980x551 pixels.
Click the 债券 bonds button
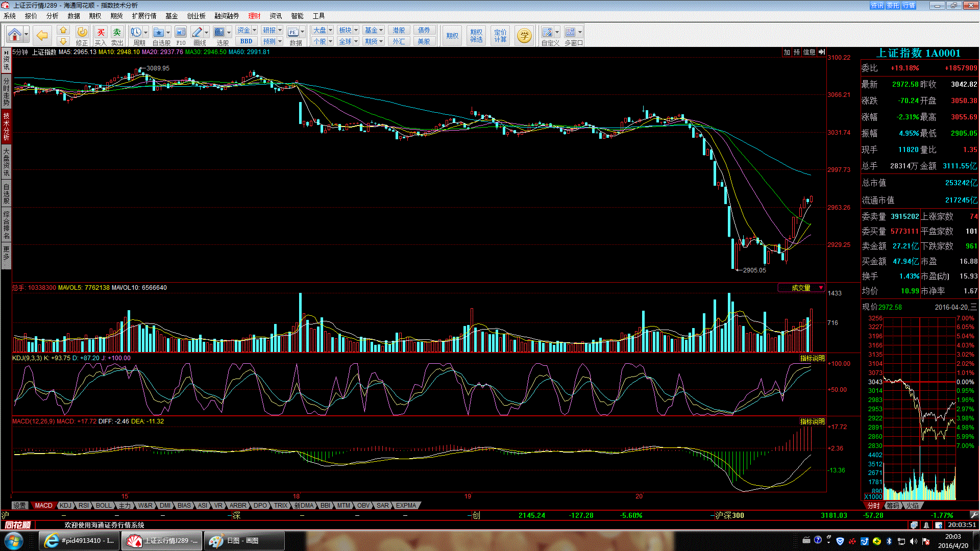pyautogui.click(x=424, y=31)
